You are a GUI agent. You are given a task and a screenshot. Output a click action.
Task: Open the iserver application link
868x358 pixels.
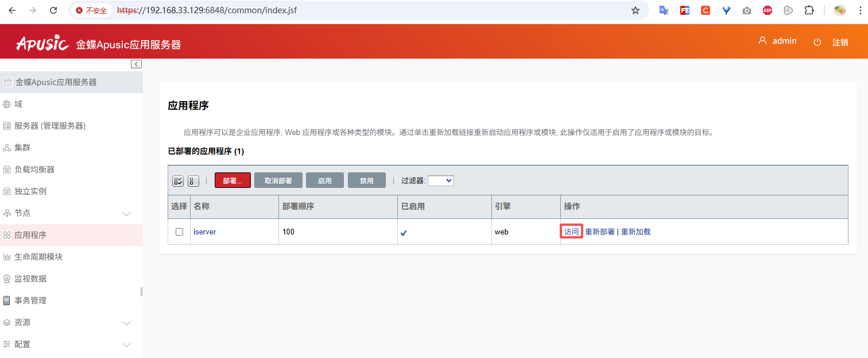click(205, 232)
